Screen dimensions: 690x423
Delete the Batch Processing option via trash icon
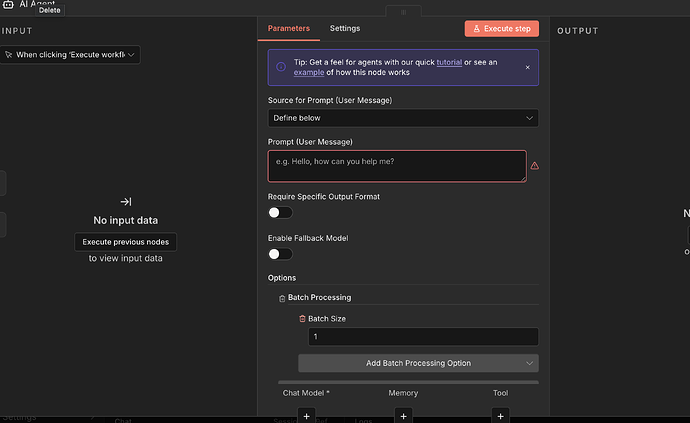click(x=282, y=298)
